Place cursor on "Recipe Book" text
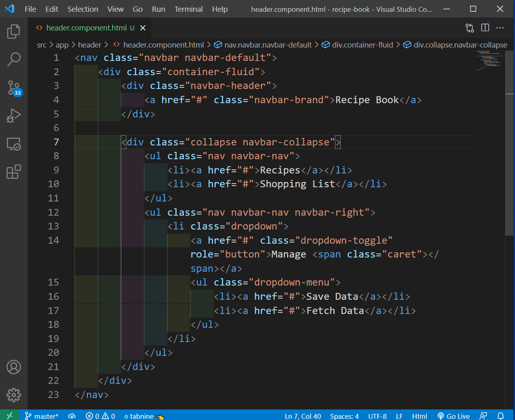 click(x=367, y=100)
